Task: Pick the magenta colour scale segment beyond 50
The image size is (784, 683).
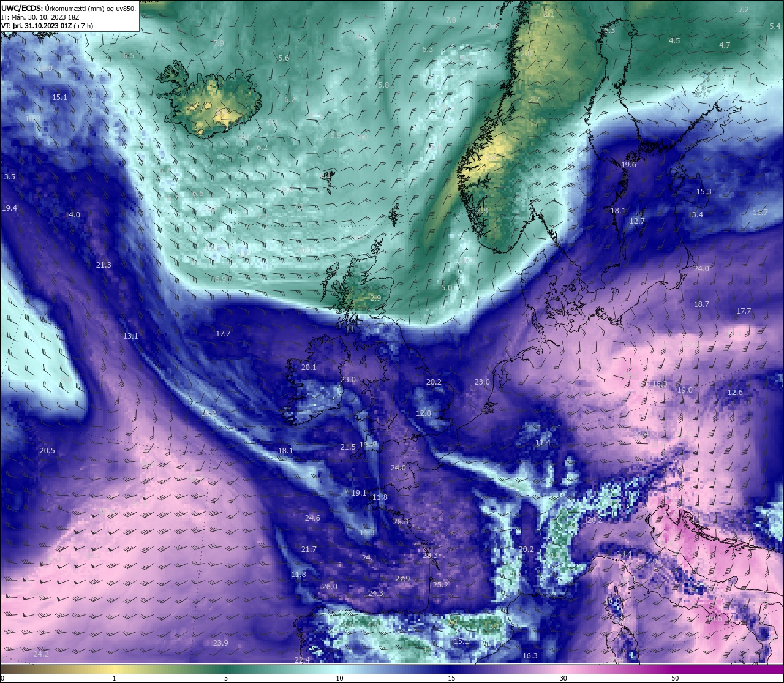Action: tap(729, 669)
